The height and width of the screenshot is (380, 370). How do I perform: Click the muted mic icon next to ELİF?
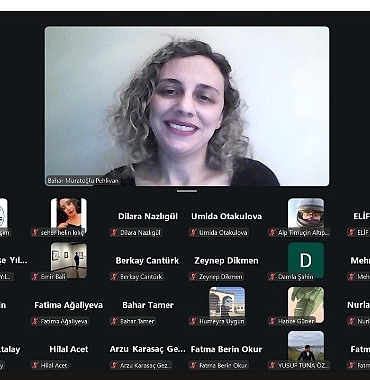click(351, 232)
